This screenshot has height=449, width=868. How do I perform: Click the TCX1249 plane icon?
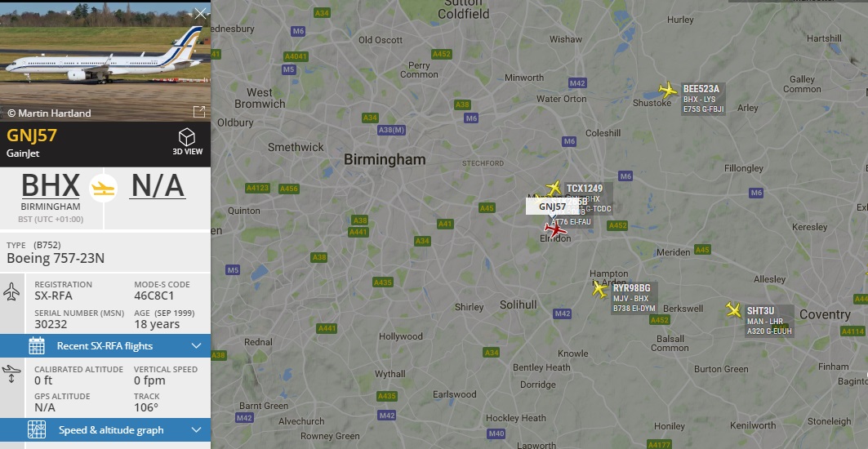(x=554, y=188)
